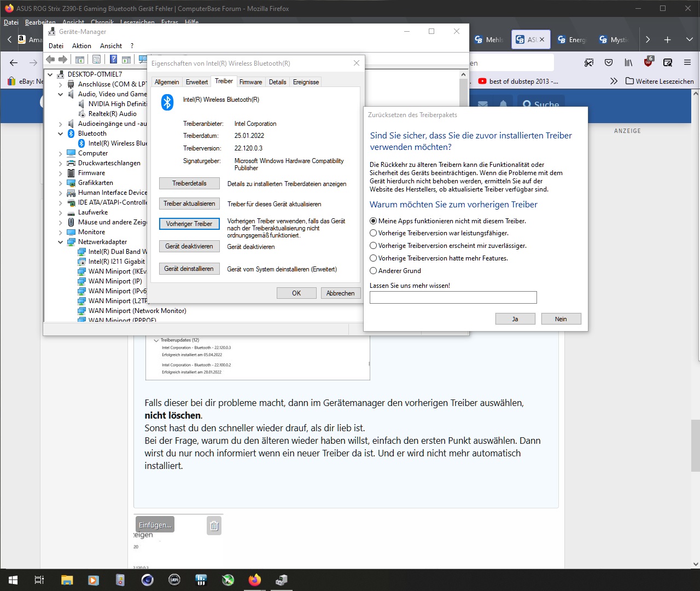Collapse the Treiberupdates (12) section chevron
This screenshot has height=591, width=700.
(156, 340)
